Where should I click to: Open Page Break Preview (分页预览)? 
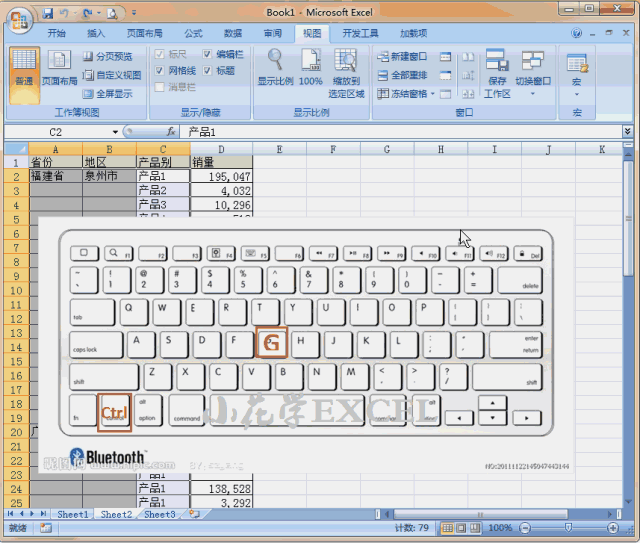[x=108, y=56]
